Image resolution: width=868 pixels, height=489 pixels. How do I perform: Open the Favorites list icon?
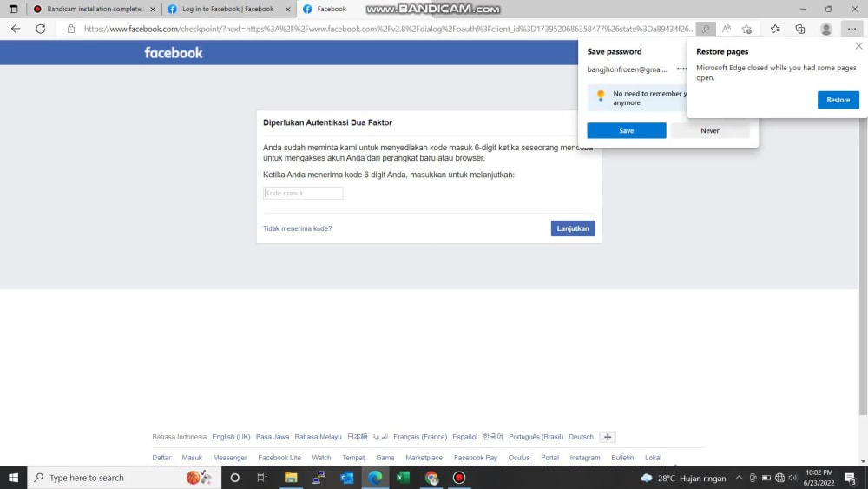(775, 29)
